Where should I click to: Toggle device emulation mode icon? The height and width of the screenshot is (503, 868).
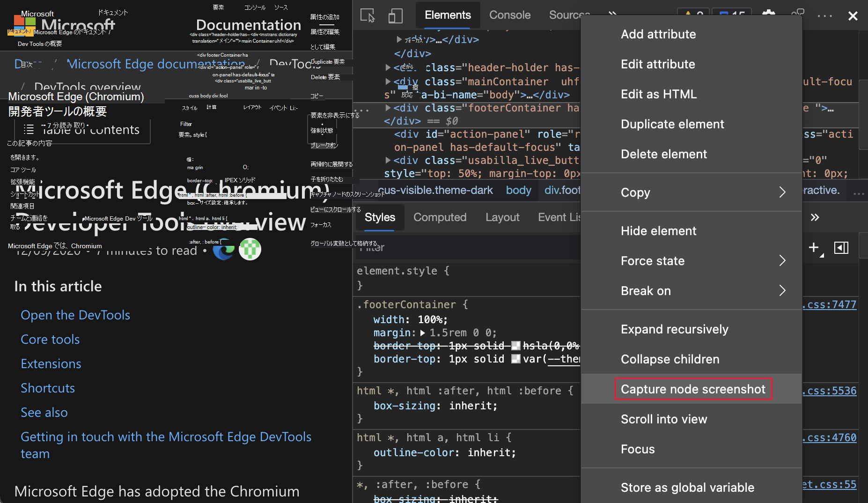click(395, 15)
